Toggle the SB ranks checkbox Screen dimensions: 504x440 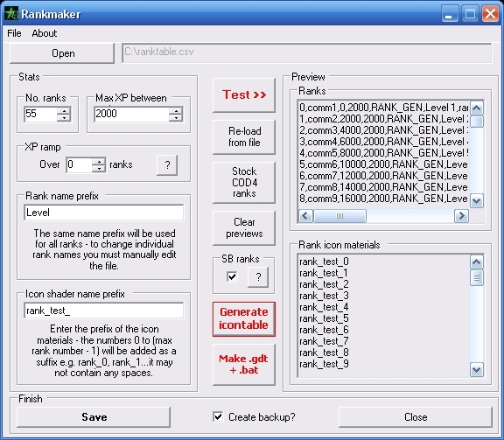pyautogui.click(x=232, y=276)
